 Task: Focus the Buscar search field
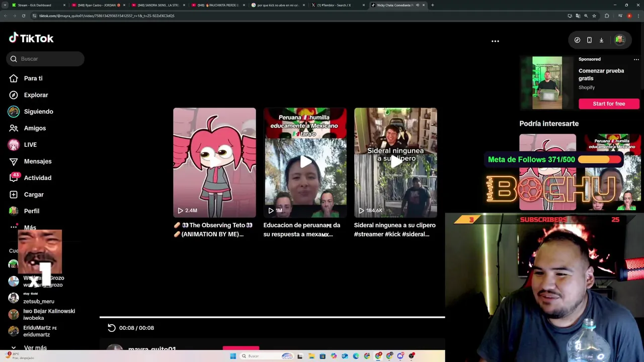point(45,59)
